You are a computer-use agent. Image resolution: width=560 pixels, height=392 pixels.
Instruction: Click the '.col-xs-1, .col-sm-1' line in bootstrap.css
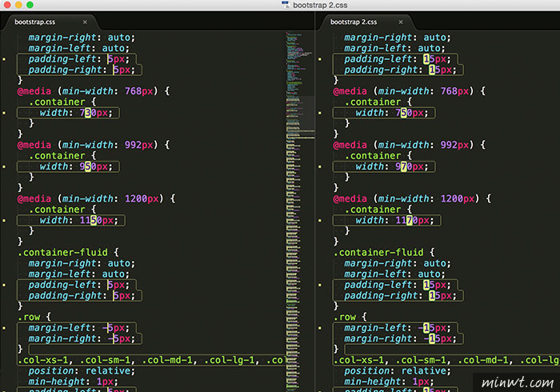[151, 360]
